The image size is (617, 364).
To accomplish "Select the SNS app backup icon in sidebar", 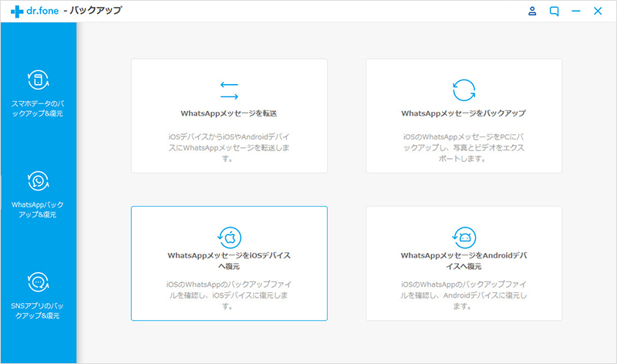I will pyautogui.click(x=38, y=282).
